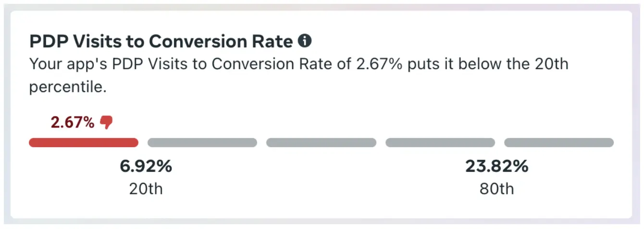Click the info icon beside Conversion Rate title
644x229 pixels.
pos(305,41)
